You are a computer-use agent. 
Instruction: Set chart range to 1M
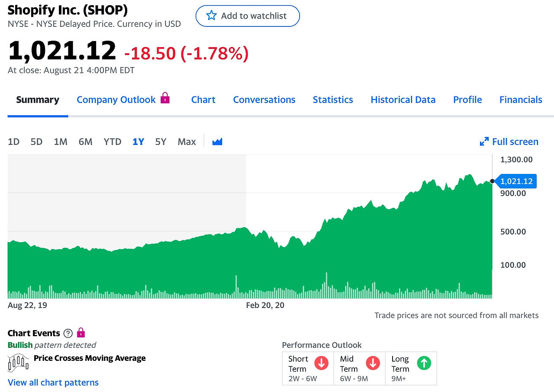coord(61,141)
